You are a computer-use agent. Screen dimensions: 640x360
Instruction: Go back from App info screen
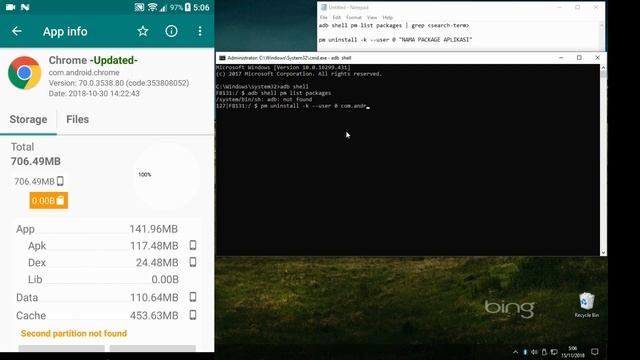17,31
